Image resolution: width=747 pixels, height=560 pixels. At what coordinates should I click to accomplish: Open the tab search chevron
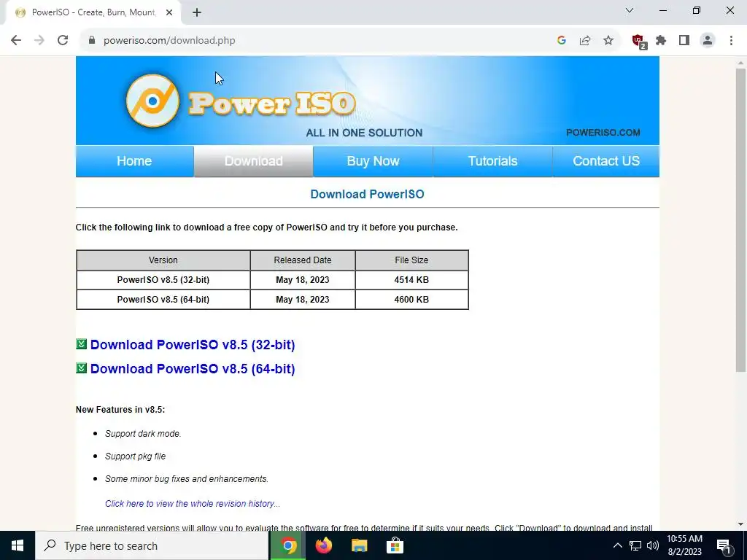630,10
